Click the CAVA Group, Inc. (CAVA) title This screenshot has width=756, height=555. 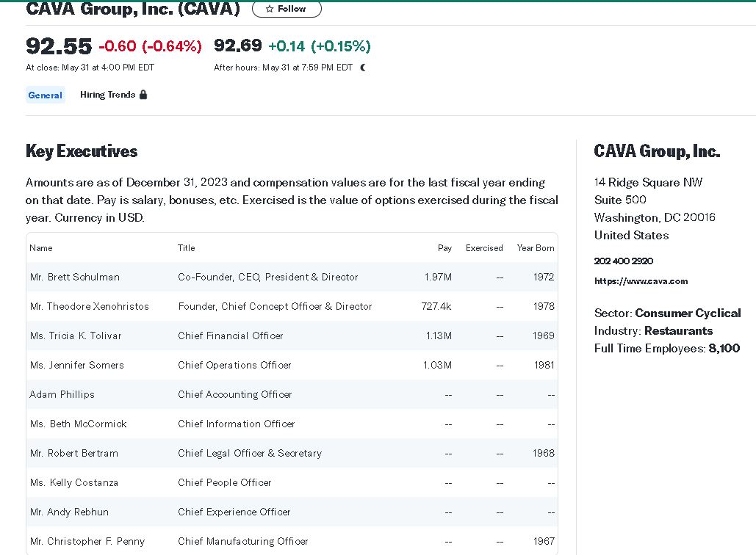133,9
